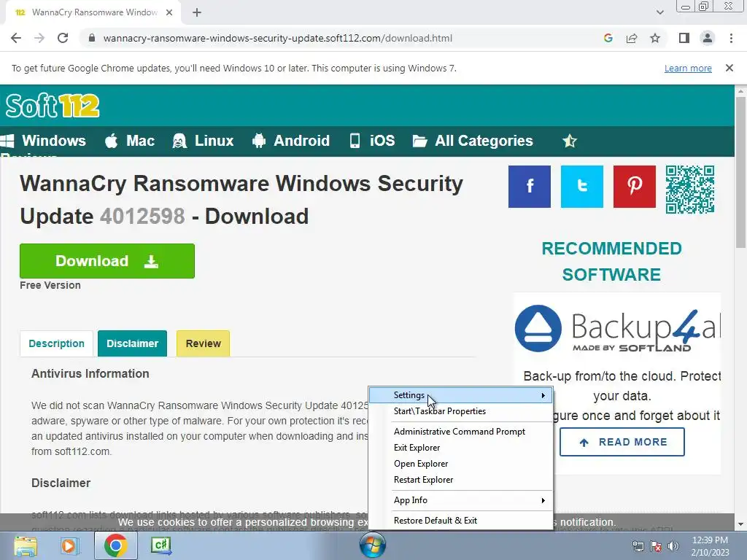Open the Android category
This screenshot has height=560, width=747.
pos(290,141)
